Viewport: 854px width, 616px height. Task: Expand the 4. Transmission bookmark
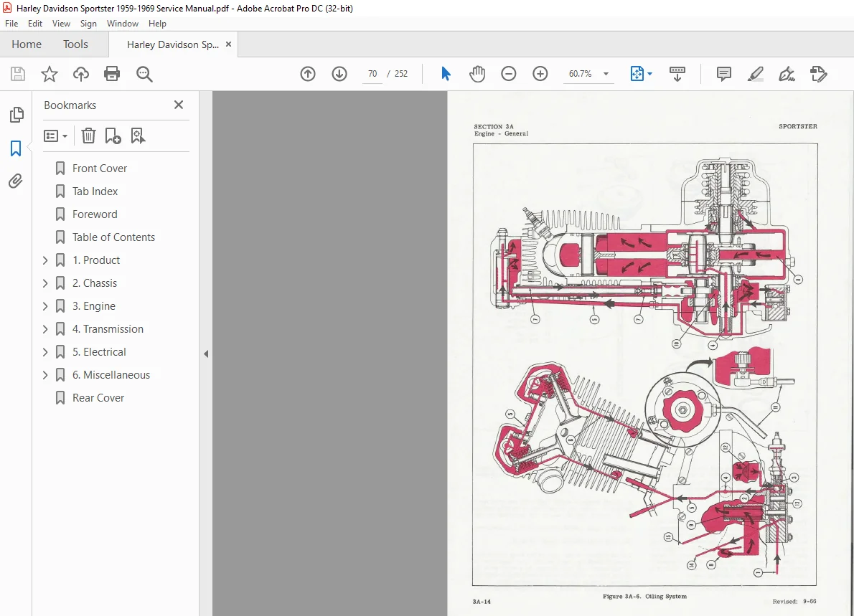(45, 328)
